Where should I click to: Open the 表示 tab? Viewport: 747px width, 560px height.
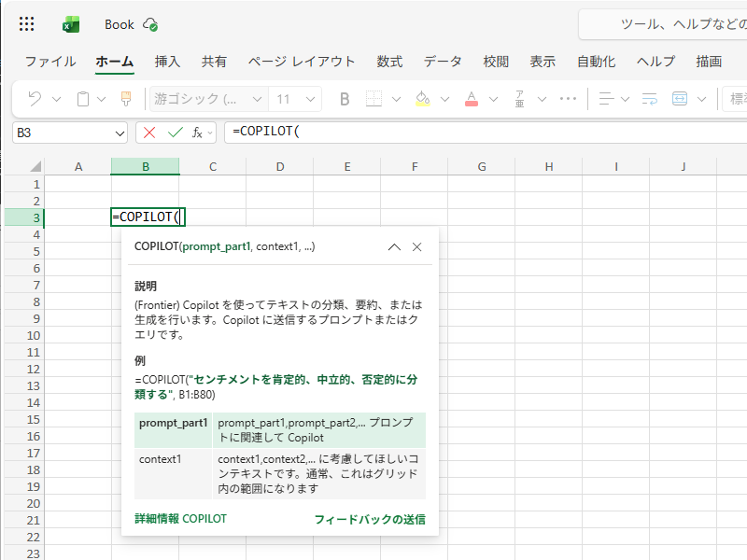pos(543,62)
